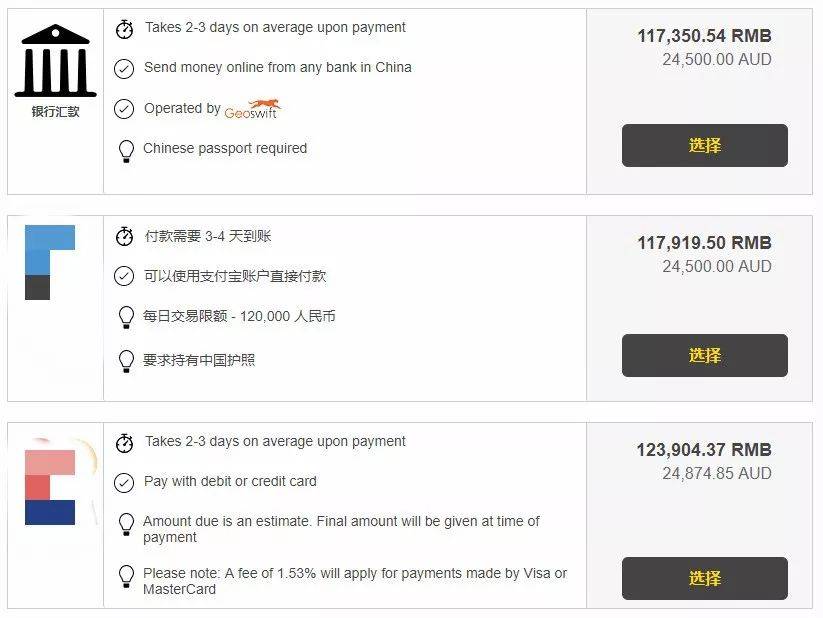823x618 pixels.
Task: Click the bank transfer building icon
Action: [56, 60]
